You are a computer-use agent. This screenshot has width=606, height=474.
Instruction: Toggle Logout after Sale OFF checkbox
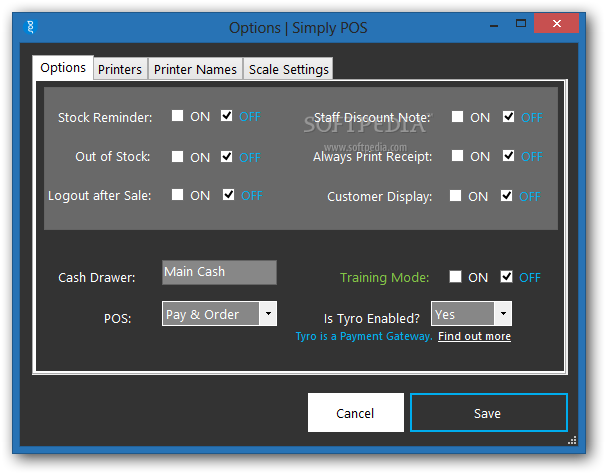click(x=228, y=194)
